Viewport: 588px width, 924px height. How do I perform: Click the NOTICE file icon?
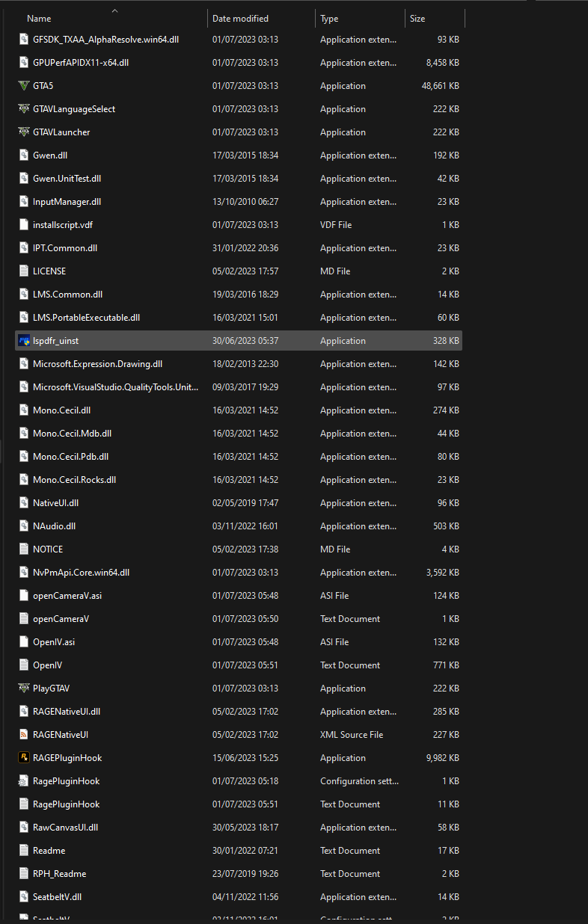[24, 549]
